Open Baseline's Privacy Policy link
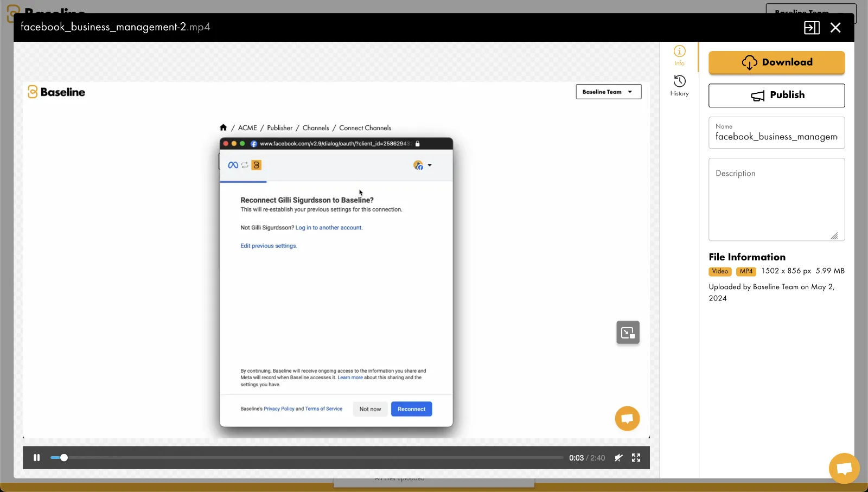The height and width of the screenshot is (492, 868). pos(279,409)
